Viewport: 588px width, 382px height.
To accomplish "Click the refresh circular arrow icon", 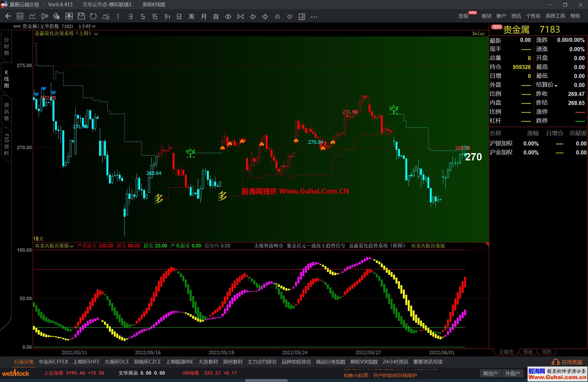I will [93, 16].
